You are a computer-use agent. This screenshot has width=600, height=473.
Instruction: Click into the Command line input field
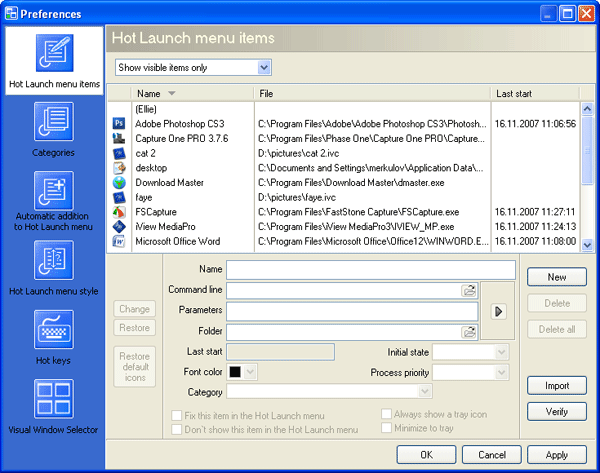click(344, 290)
